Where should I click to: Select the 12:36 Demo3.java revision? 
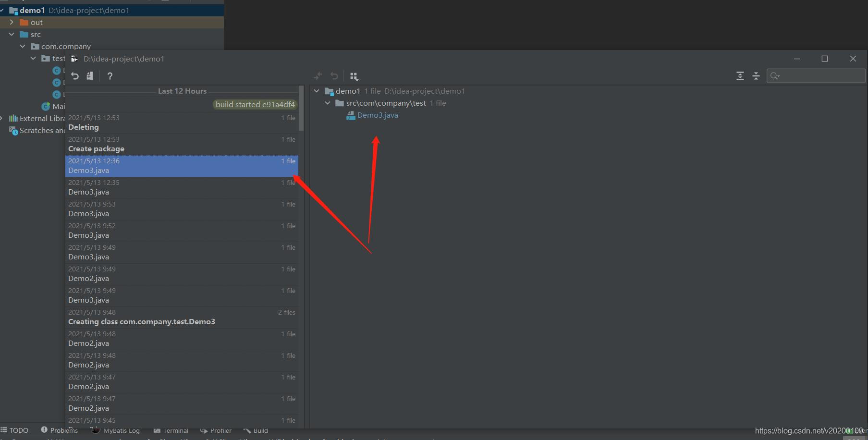(182, 166)
